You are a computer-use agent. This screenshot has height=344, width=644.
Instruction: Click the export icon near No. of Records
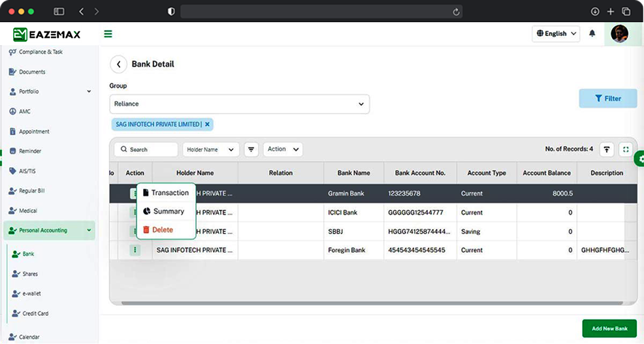pos(607,149)
